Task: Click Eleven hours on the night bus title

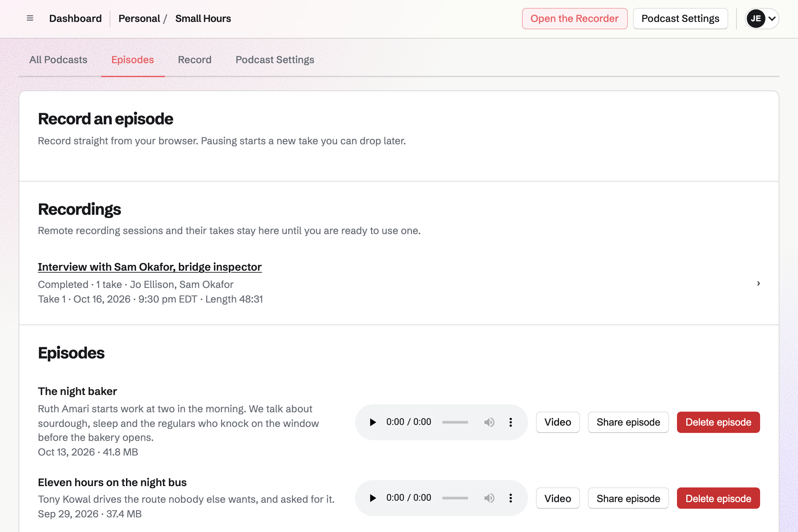Action: tap(112, 482)
